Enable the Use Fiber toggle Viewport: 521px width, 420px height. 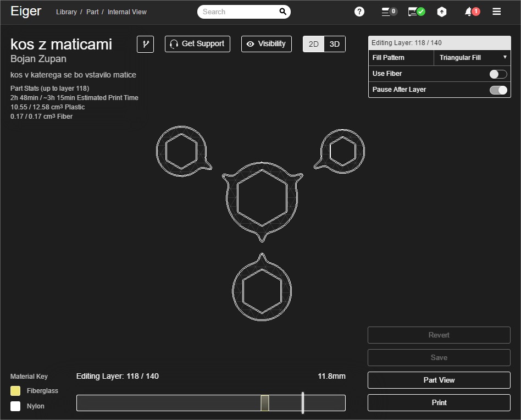point(498,74)
